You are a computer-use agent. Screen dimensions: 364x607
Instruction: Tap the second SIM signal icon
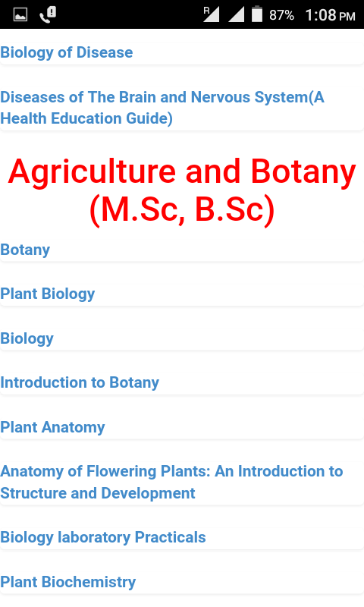click(236, 14)
